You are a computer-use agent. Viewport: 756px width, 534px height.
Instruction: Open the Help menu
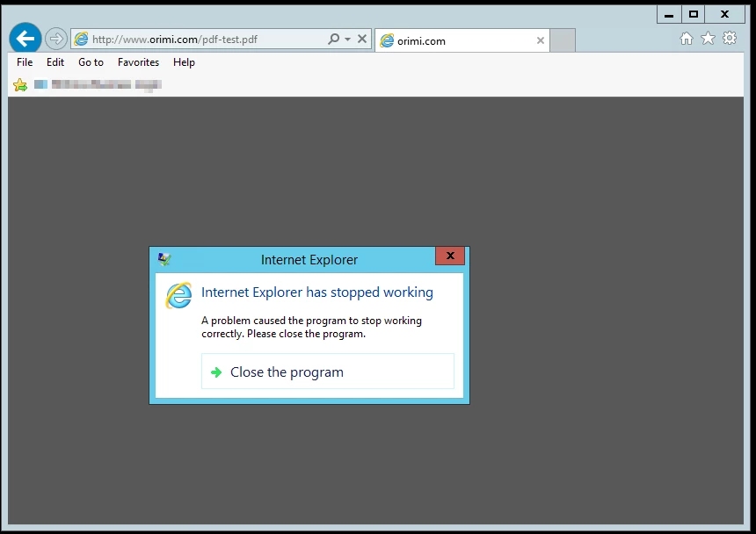pyautogui.click(x=185, y=62)
